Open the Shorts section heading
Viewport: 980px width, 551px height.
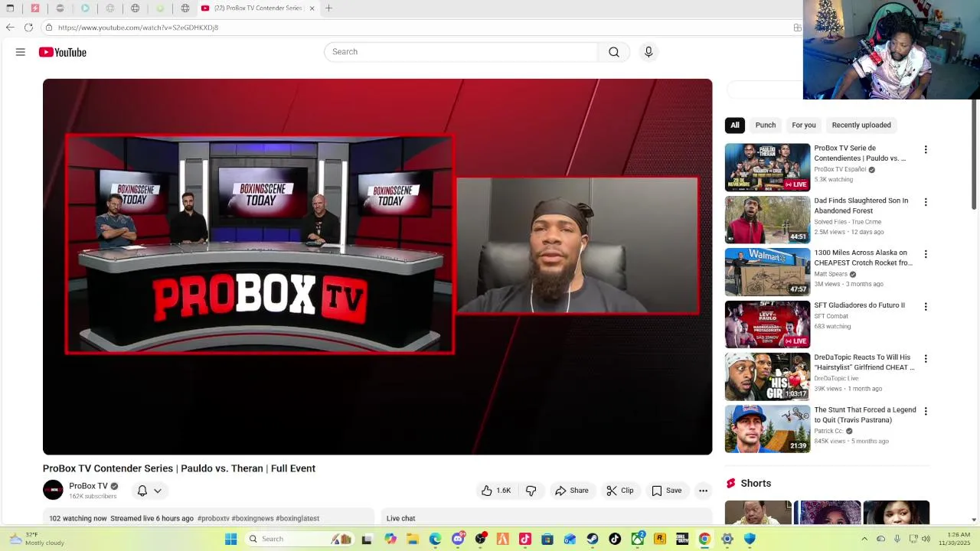(x=756, y=484)
